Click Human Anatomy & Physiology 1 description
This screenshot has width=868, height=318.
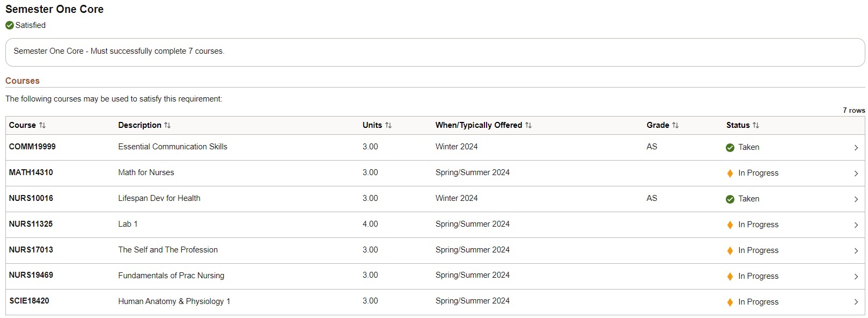[x=174, y=301]
